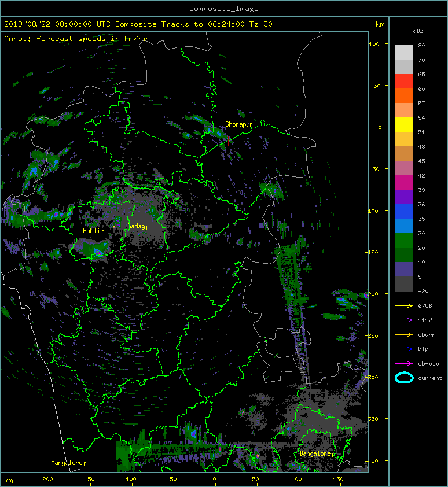
Task: Pick the green 30 dBZ legend swatch
Action: pyautogui.click(x=404, y=240)
